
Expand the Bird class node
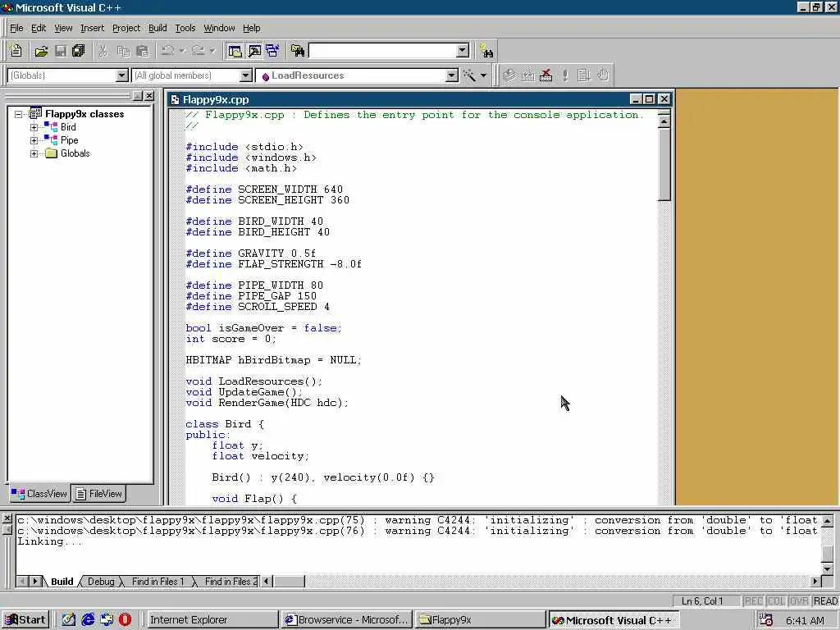point(34,127)
